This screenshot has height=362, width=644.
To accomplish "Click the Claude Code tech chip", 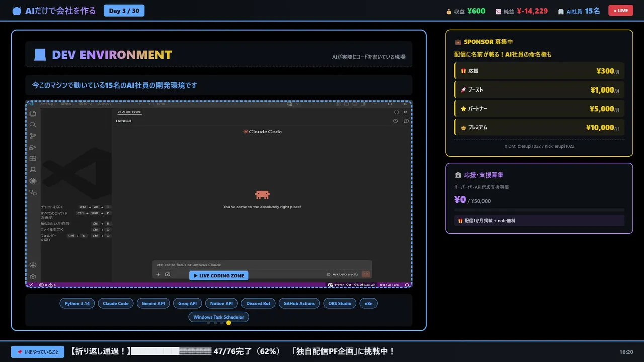I will (x=116, y=303).
